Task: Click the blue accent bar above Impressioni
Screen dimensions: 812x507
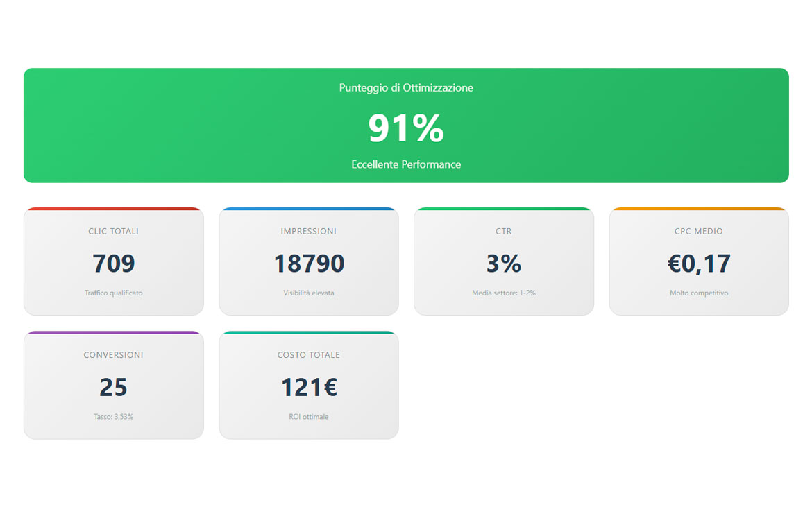Action: coord(308,208)
